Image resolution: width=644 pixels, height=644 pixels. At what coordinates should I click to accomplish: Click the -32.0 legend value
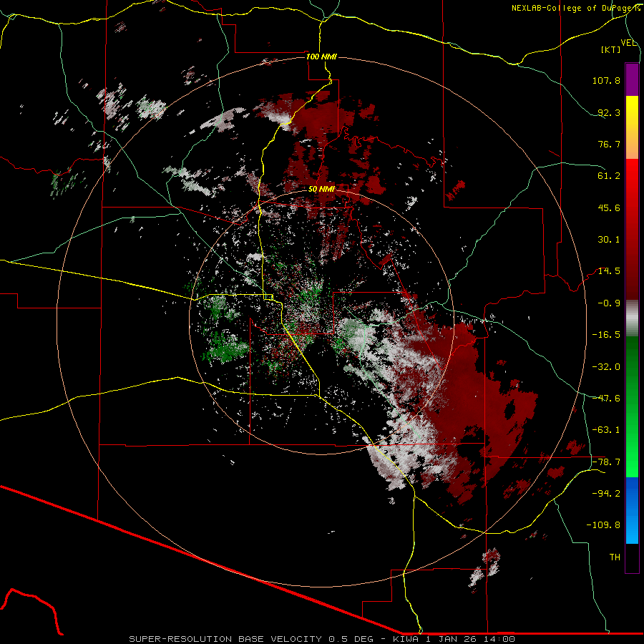(606, 367)
